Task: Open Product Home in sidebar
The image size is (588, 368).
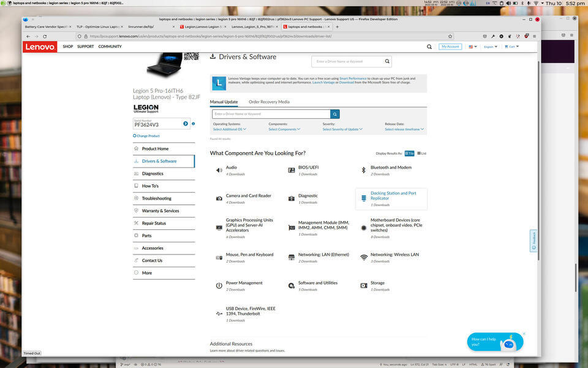Action: pyautogui.click(x=164, y=148)
